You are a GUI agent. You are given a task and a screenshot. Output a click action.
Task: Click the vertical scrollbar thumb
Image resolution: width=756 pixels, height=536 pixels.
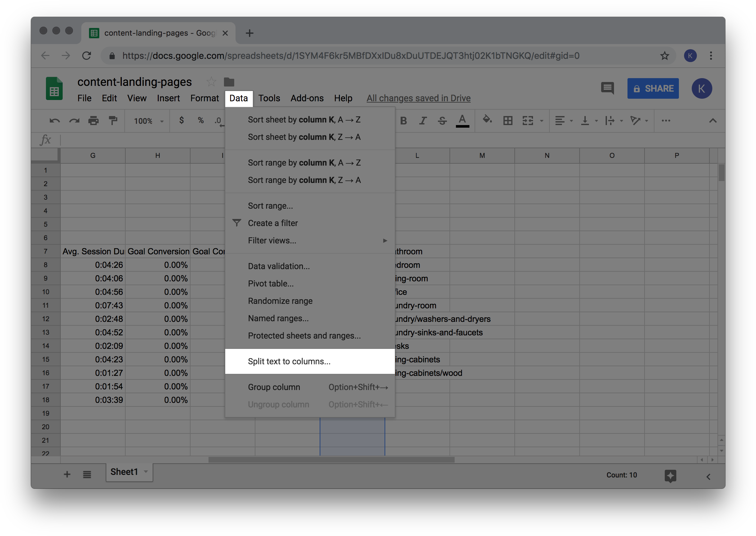pos(721,173)
